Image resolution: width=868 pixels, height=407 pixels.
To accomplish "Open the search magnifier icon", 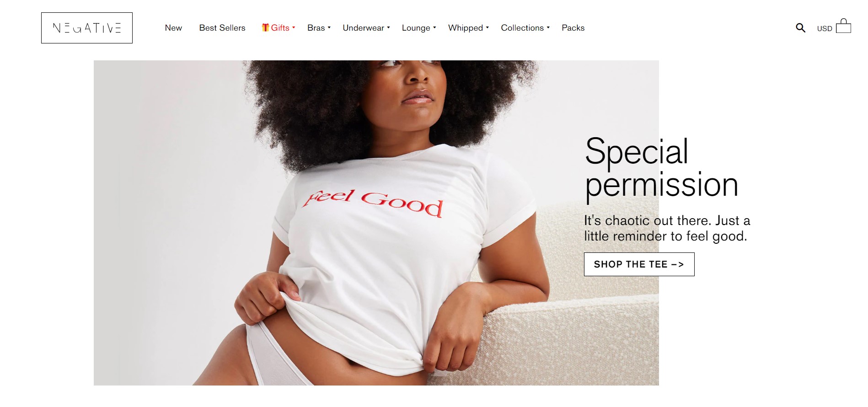I will [x=800, y=28].
